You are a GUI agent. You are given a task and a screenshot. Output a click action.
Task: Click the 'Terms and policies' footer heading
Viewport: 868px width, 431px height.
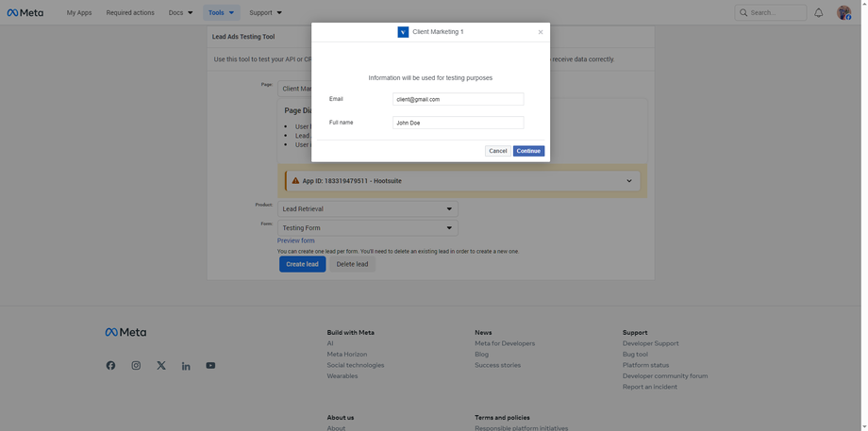[x=502, y=418]
